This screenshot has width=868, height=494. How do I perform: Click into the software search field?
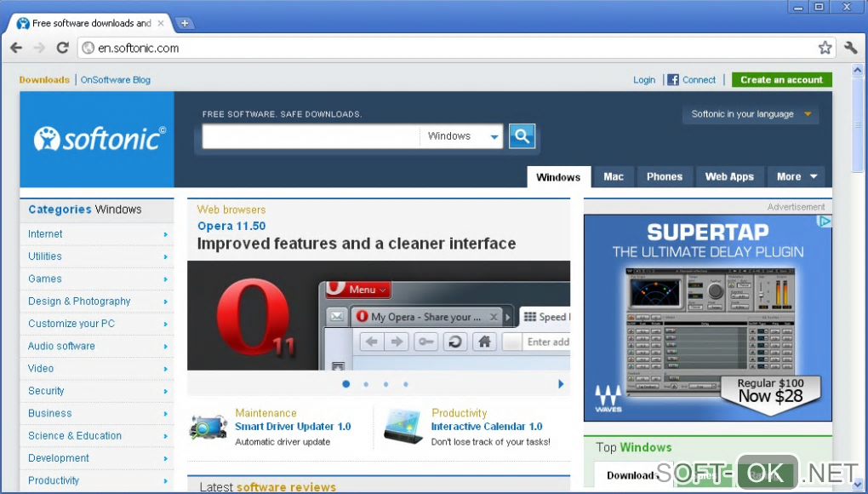(x=311, y=136)
